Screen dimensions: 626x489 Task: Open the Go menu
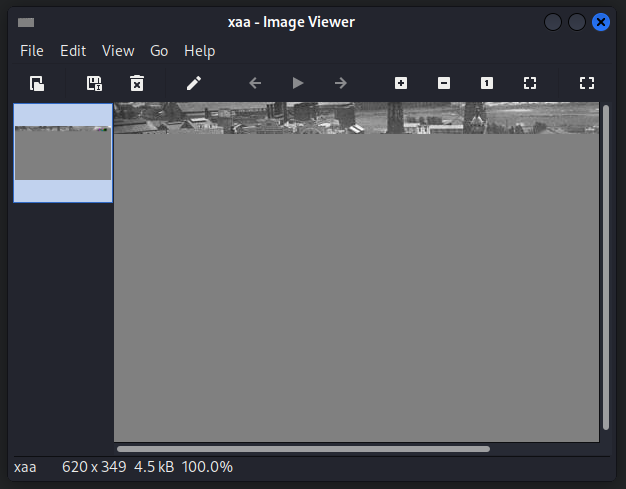click(159, 51)
